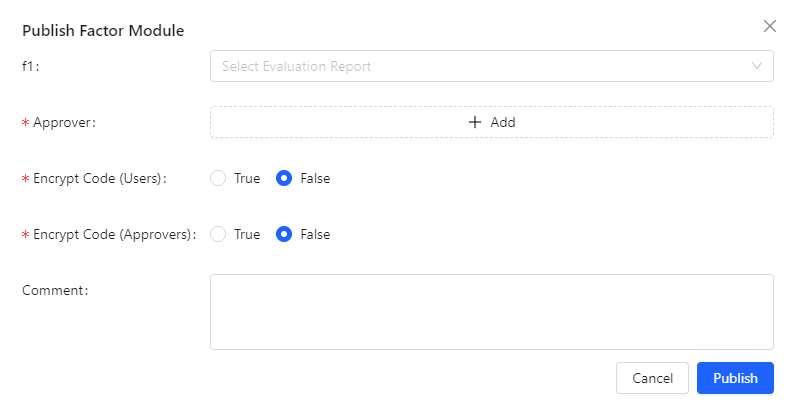This screenshot has height=411, width=797.
Task: Click the red asterisk beside Approver
Action: coord(25,123)
